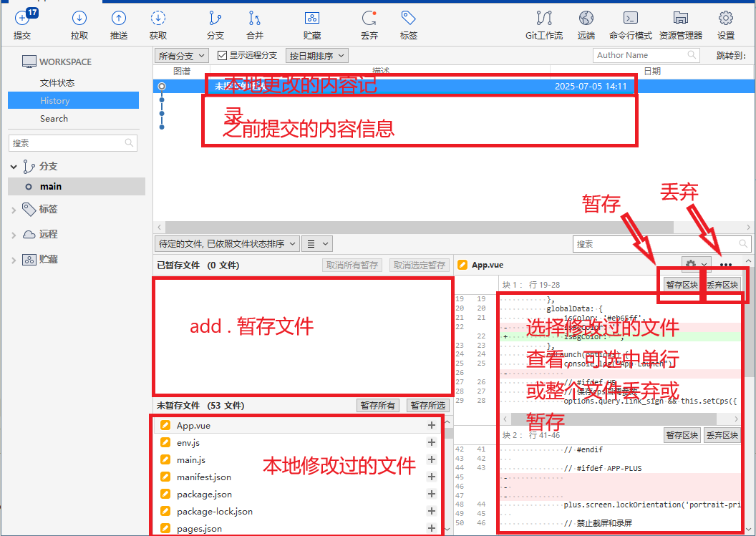Click 暂存所有 stage all button
Viewport: 756px width, 536px height.
click(377, 405)
